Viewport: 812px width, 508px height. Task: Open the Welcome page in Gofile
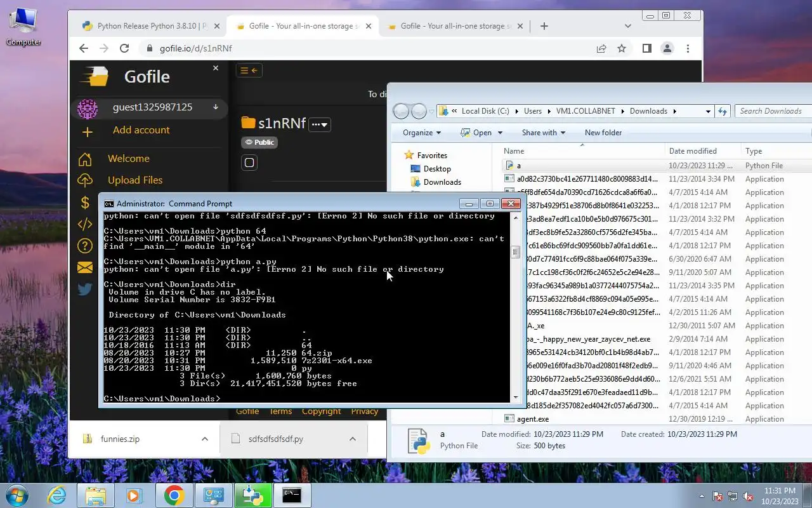click(129, 159)
